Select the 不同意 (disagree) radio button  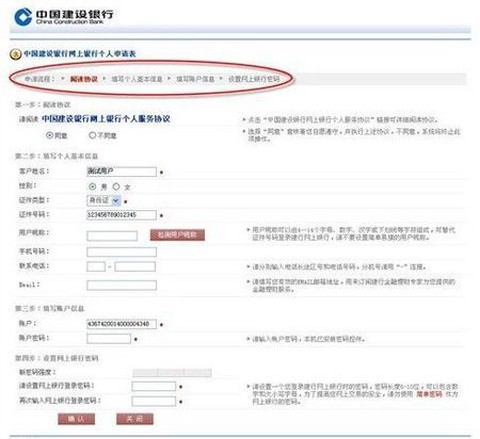click(x=92, y=135)
